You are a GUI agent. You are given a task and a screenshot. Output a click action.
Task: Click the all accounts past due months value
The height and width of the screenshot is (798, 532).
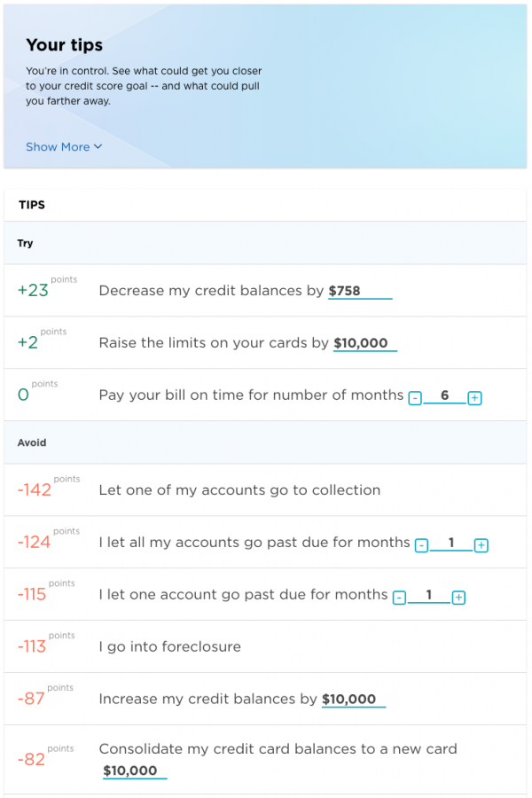tap(450, 543)
